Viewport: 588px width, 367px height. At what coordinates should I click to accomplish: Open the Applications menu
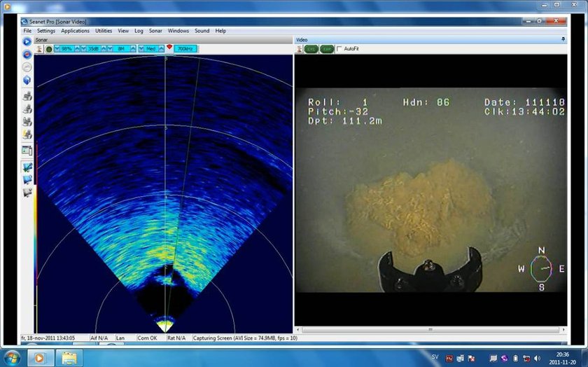(75, 31)
